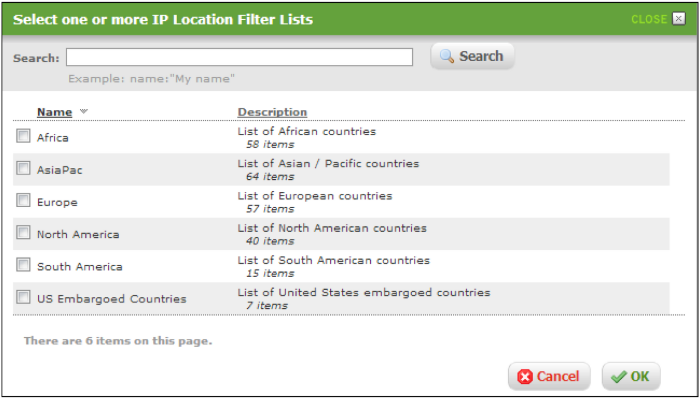Enable the Europe filter list checkbox
The width and height of the screenshot is (700, 399).
[x=23, y=200]
